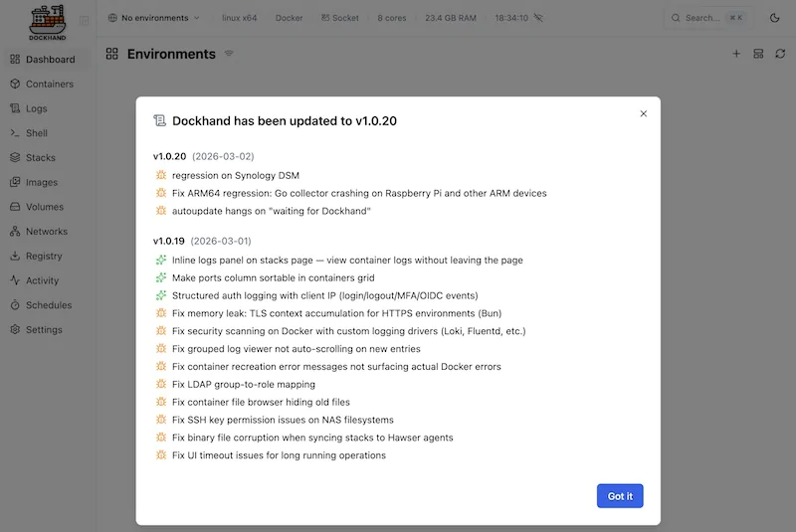
Task: Click the globe icon beside No environments
Action: [112, 18]
